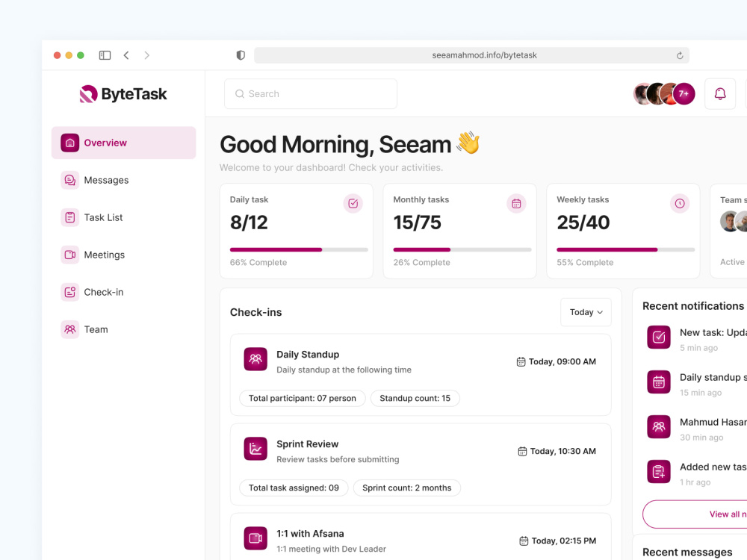
Task: Click the 15/75 monthly tasks value
Action: [418, 223]
